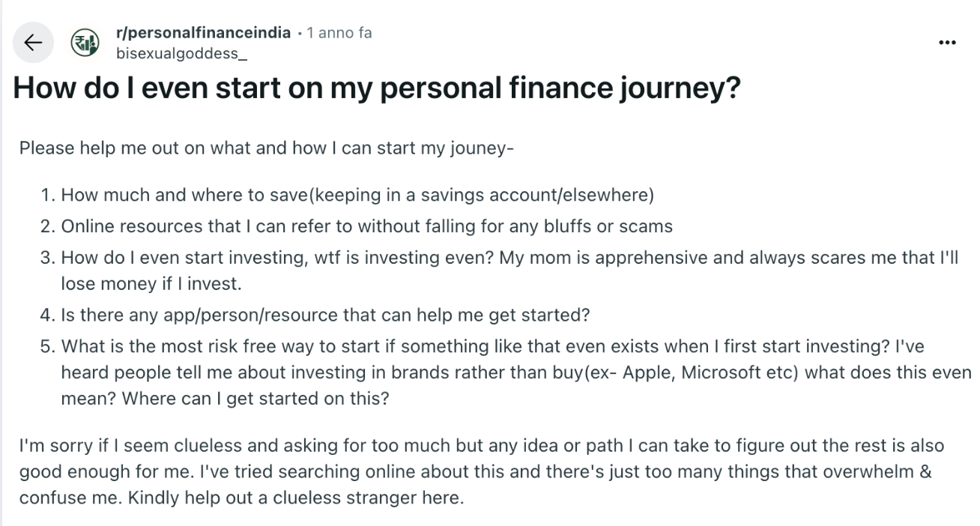Select the "Please help me out" intro line

click(x=266, y=148)
